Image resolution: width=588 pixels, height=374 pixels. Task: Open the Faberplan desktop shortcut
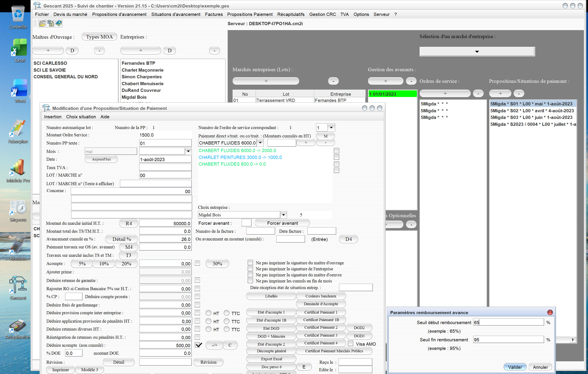18,131
